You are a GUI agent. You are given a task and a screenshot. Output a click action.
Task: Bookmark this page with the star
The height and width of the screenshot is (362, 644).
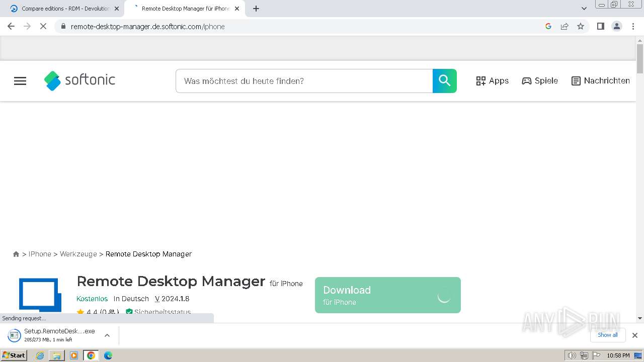[581, 26]
